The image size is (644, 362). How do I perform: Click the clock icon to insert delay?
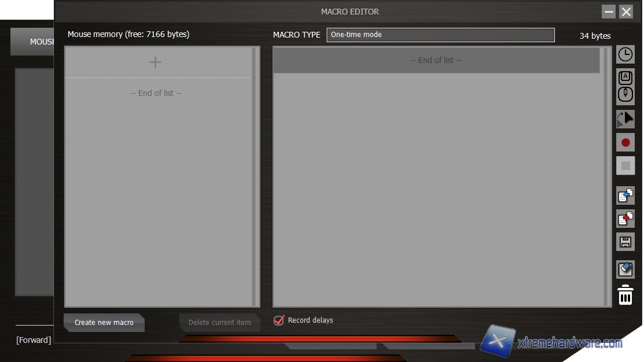pyautogui.click(x=625, y=55)
